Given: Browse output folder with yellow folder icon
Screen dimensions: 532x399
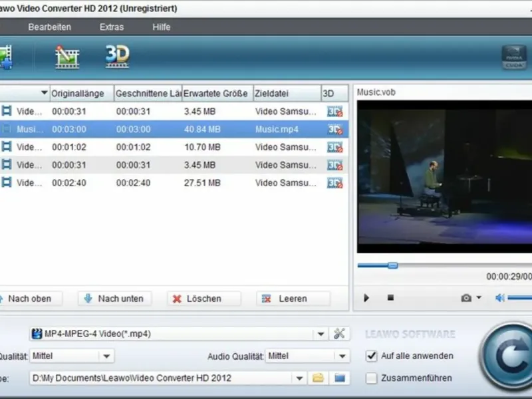Looking at the screenshot, I should 318,378.
